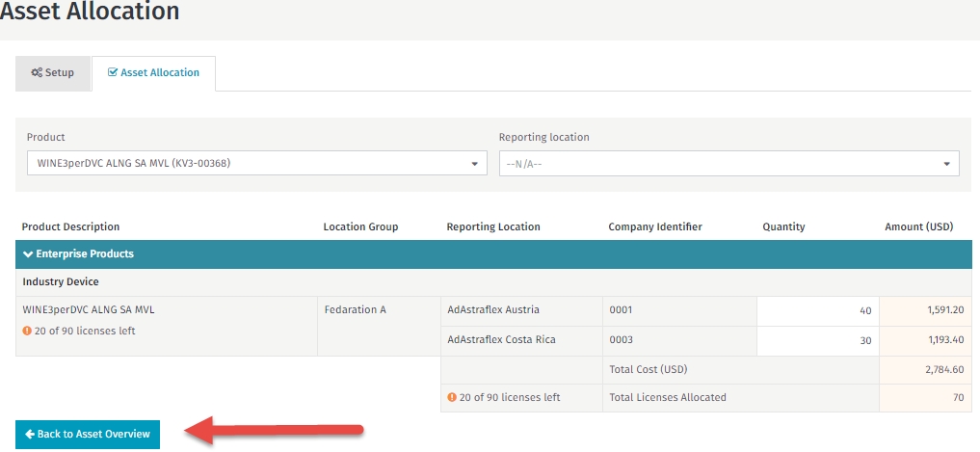This screenshot has height=452, width=980.
Task: Click the Product Description column header
Action: click(70, 226)
